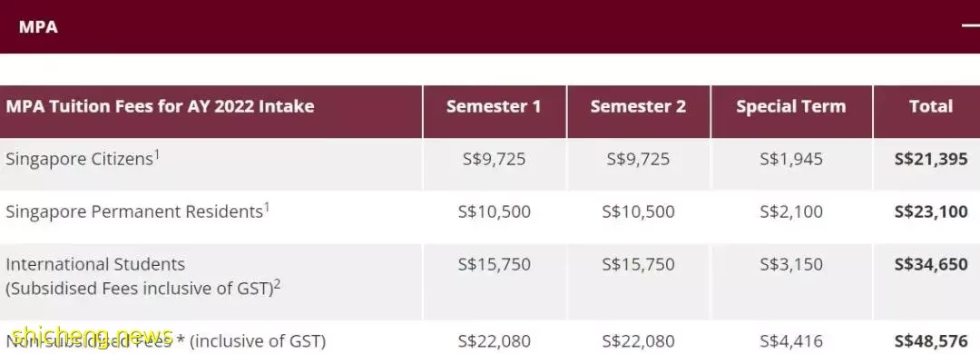Open footnote 1 beside Singapore Permanent Residents
Viewport: 980px width, 354px height.
pos(267,206)
